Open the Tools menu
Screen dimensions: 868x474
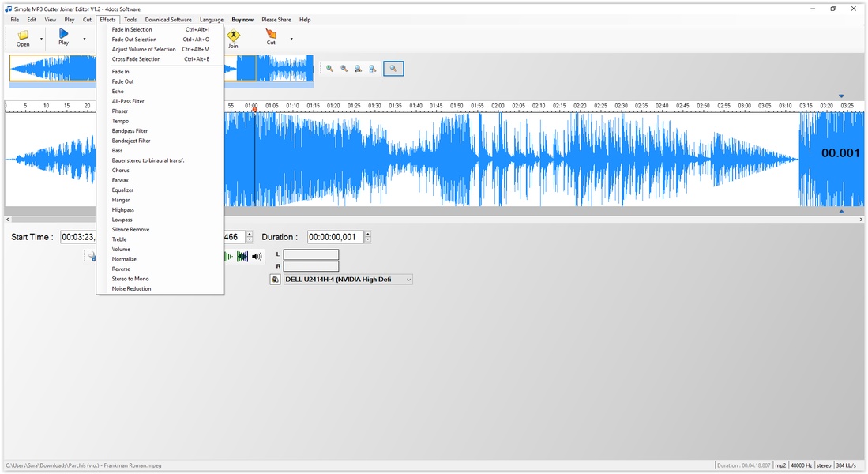(130, 20)
